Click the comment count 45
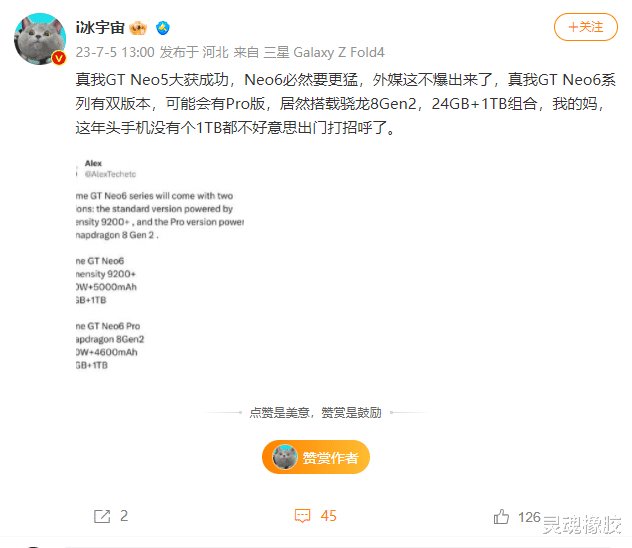 point(328,516)
